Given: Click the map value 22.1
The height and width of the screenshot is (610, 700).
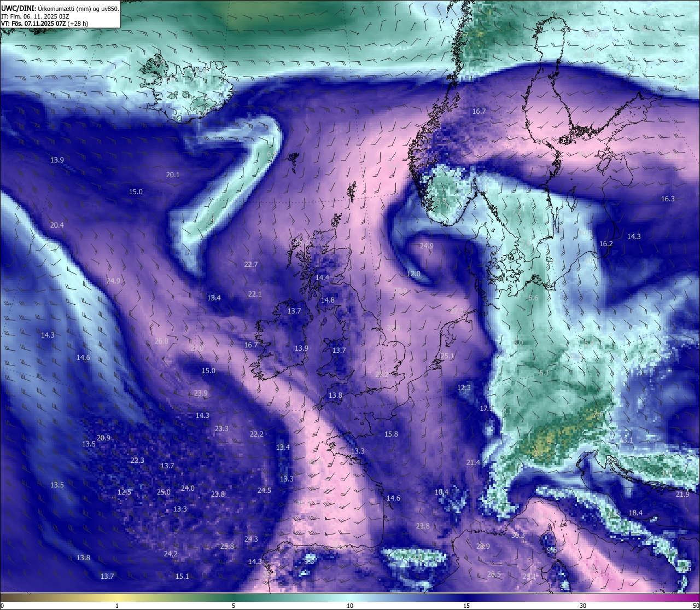Looking at the screenshot, I should (x=255, y=294).
